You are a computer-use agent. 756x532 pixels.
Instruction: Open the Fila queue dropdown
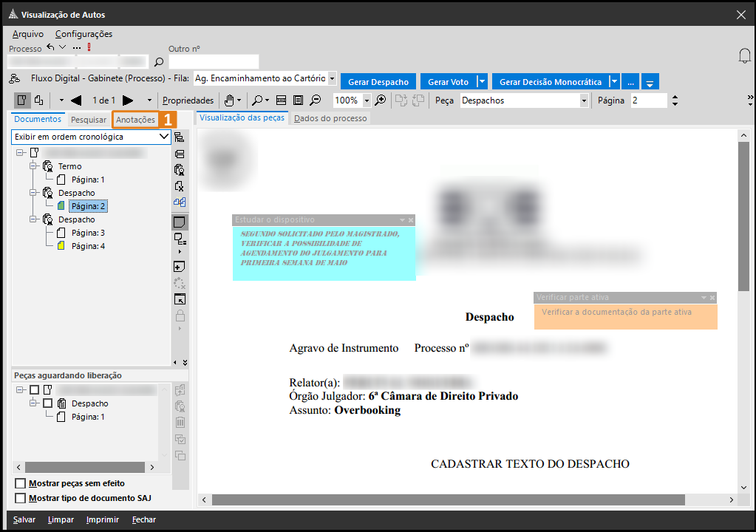click(x=332, y=78)
